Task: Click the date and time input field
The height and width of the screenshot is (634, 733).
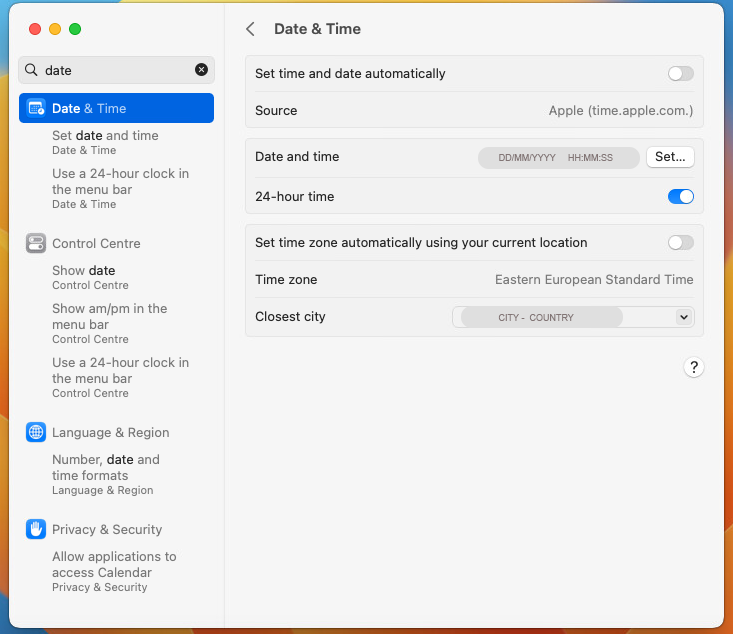Action: [558, 158]
